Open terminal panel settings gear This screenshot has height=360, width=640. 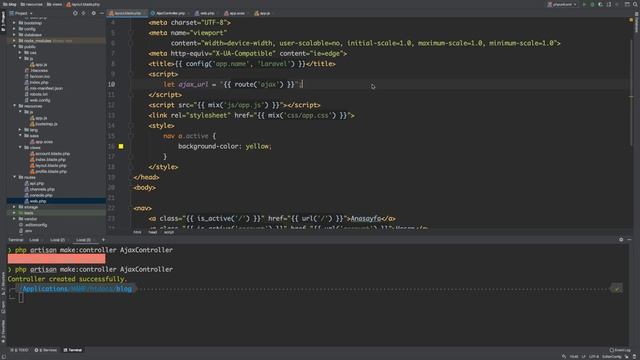pyautogui.click(x=621, y=240)
